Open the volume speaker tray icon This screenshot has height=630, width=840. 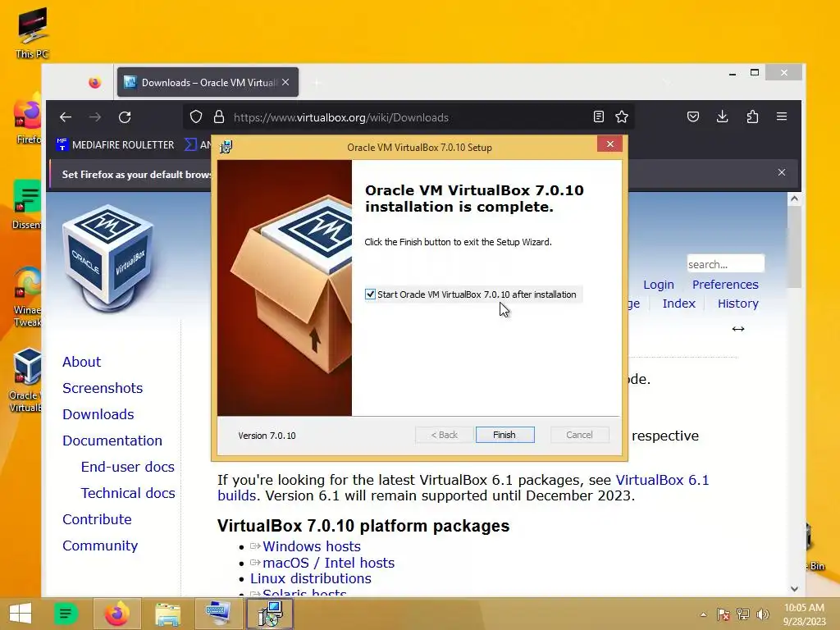[x=762, y=614]
